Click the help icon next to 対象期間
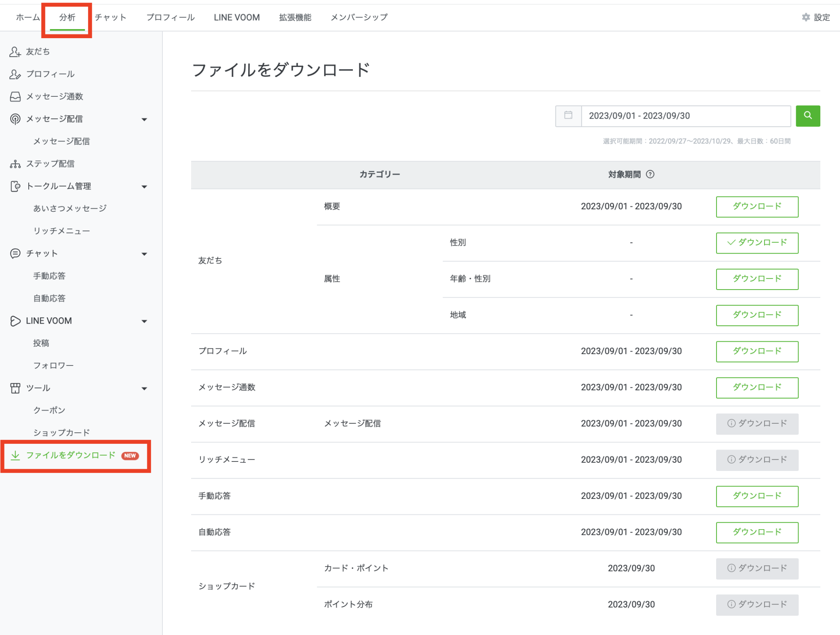 tap(650, 174)
